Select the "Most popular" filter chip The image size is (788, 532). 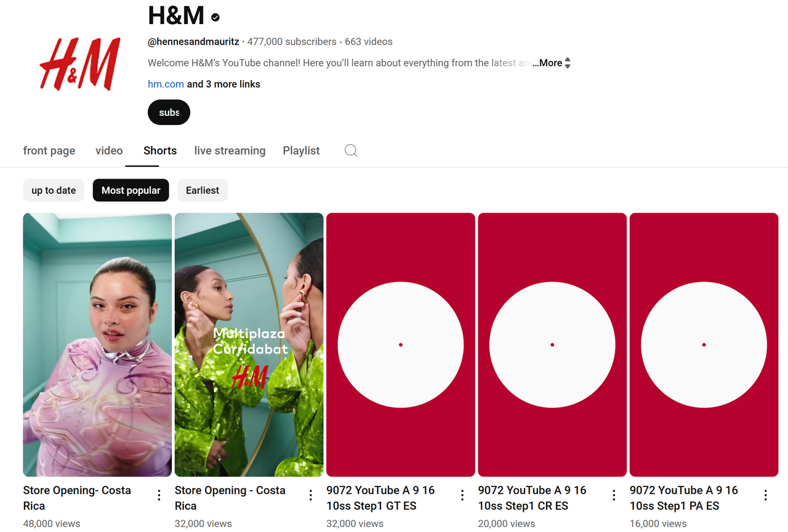[131, 190]
